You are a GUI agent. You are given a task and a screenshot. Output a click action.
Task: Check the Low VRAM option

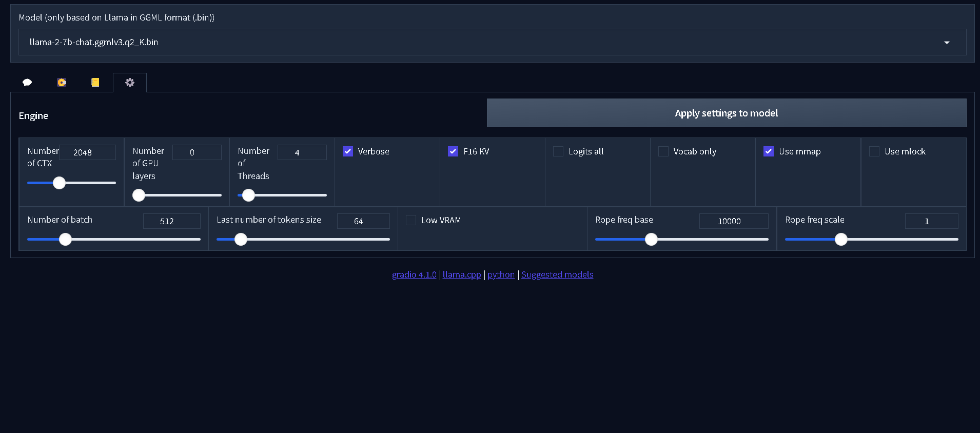411,220
